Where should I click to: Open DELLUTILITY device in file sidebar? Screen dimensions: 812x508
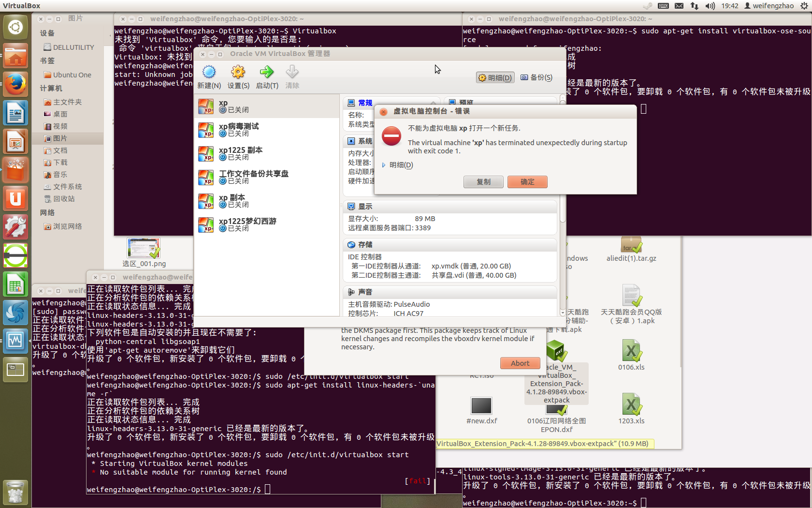pyautogui.click(x=69, y=47)
